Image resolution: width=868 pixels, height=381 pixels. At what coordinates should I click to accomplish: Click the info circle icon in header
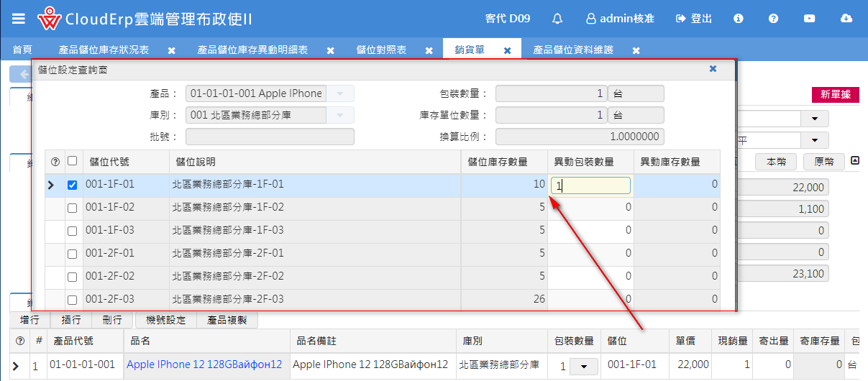[x=739, y=19]
